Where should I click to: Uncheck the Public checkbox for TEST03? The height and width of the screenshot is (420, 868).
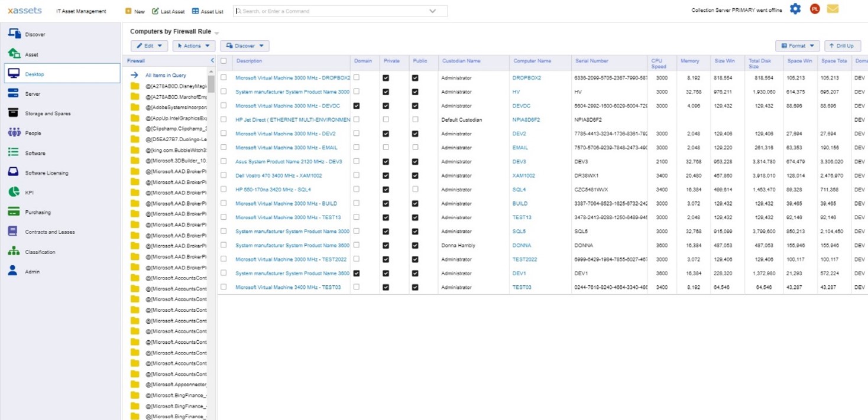pos(415,287)
